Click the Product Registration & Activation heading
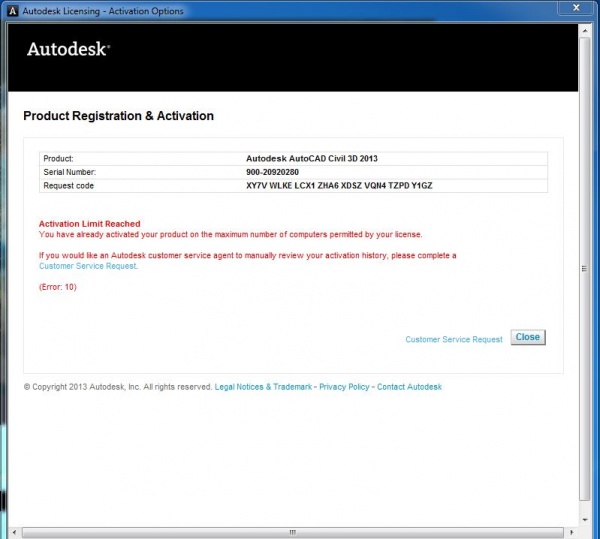 click(x=118, y=116)
